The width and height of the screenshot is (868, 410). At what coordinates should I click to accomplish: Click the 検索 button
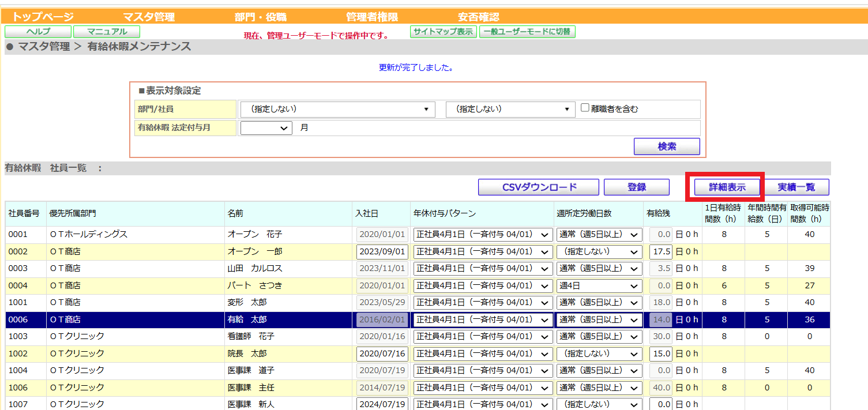click(x=667, y=146)
